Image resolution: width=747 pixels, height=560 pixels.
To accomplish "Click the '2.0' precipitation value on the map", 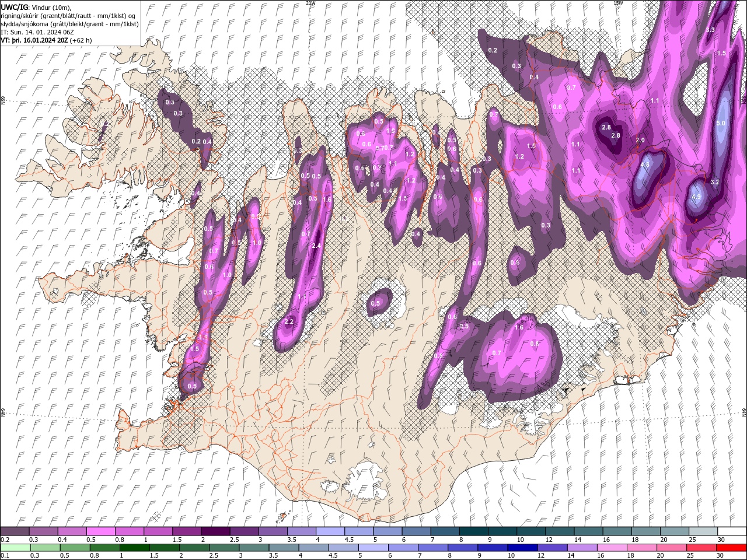I will [640, 140].
